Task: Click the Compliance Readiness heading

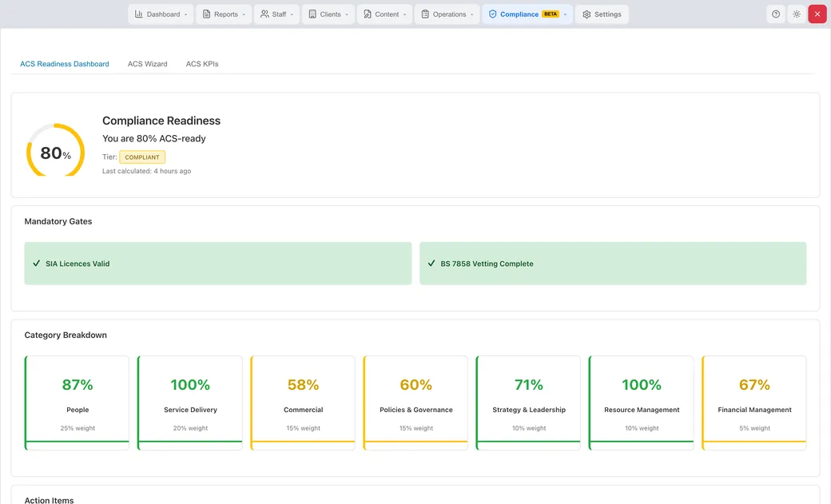Action: tap(161, 121)
